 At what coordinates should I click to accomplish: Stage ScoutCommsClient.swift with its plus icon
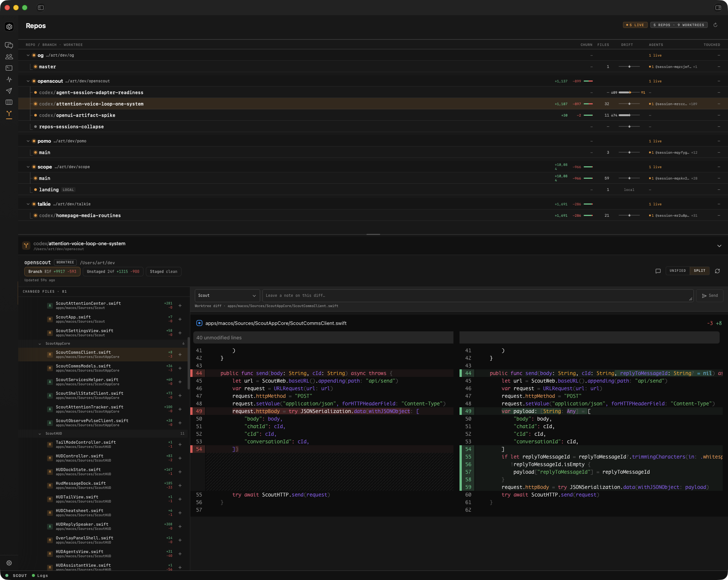180,355
